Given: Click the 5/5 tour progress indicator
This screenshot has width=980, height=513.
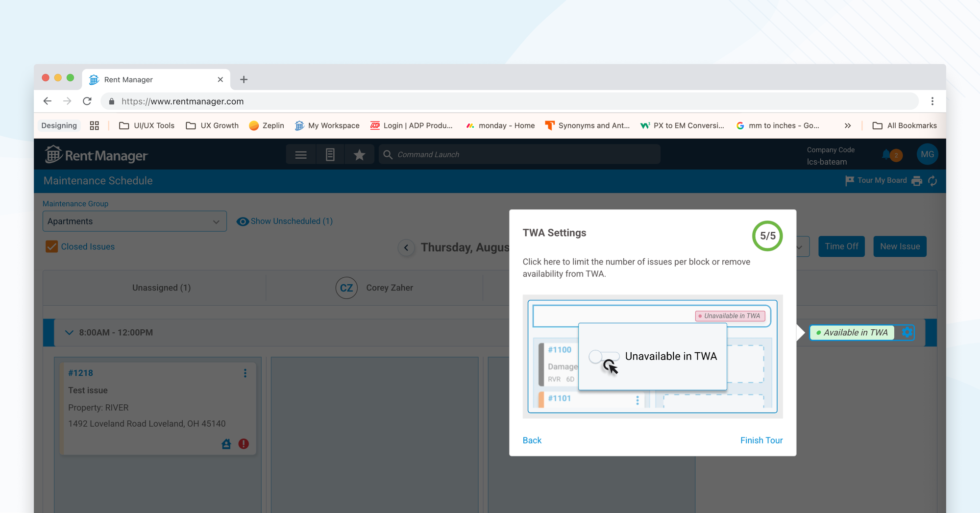Looking at the screenshot, I should click(767, 236).
